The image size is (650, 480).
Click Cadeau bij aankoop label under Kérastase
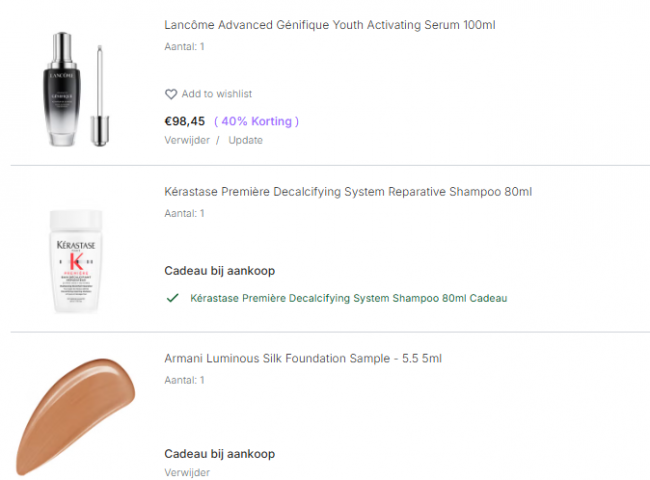(219, 270)
